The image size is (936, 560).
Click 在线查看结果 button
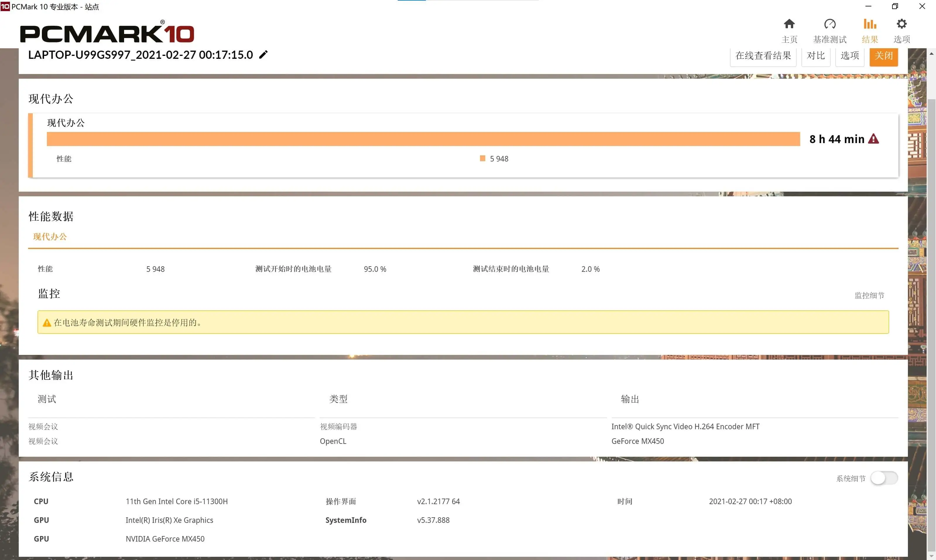tap(763, 56)
